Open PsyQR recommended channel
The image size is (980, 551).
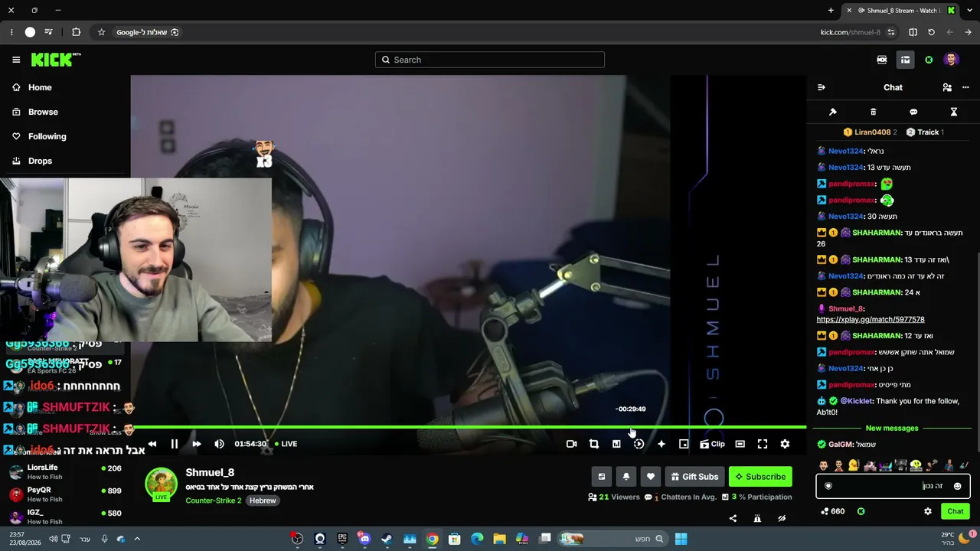65,494
